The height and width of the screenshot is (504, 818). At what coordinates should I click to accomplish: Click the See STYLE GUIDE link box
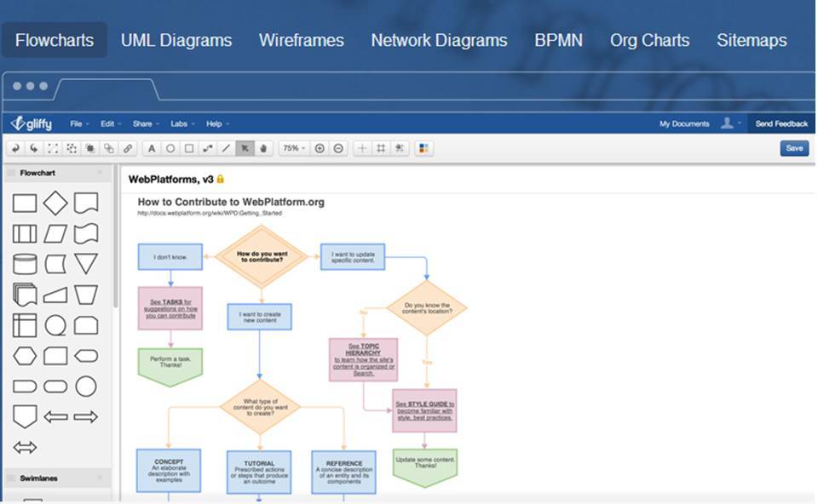(x=424, y=410)
